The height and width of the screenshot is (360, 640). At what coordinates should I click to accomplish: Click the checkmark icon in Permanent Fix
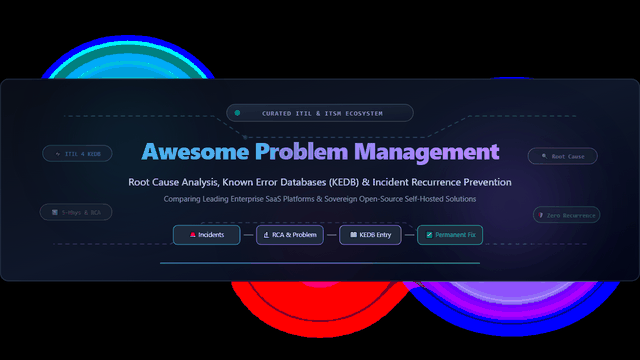[429, 235]
